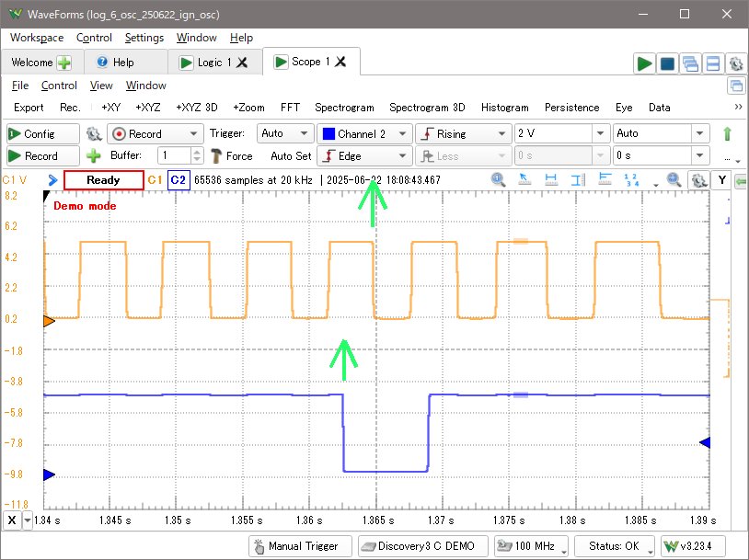This screenshot has width=749, height=560.
Task: Click the cascade windows icon in the tab bar
Action: (x=690, y=63)
